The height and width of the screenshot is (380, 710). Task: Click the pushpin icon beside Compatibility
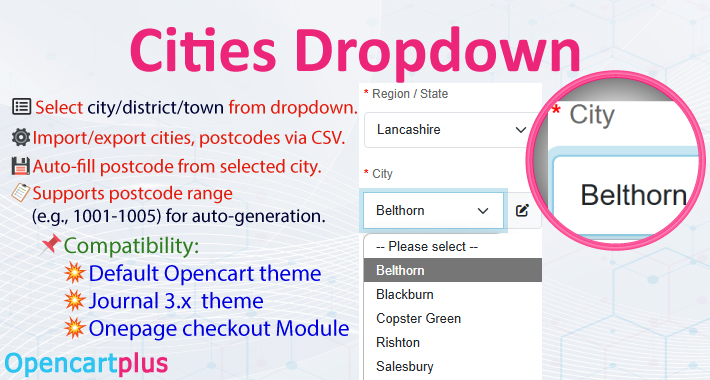(x=51, y=244)
